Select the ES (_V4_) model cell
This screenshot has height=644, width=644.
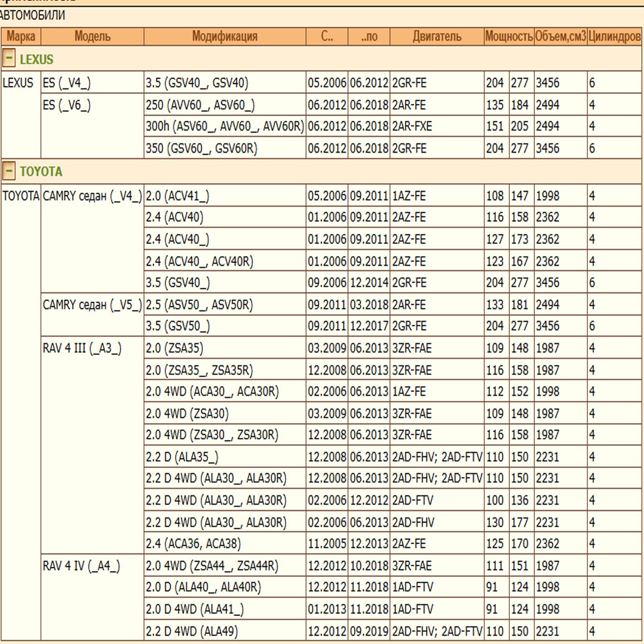click(67, 83)
